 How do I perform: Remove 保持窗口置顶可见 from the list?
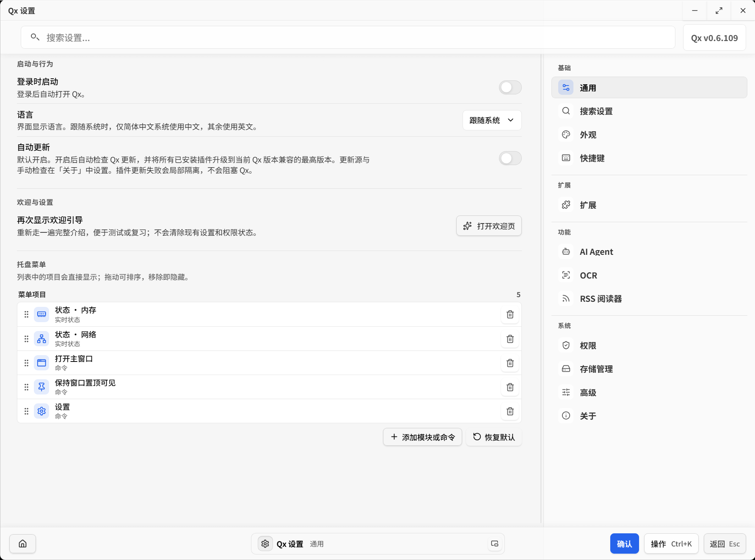[510, 387]
